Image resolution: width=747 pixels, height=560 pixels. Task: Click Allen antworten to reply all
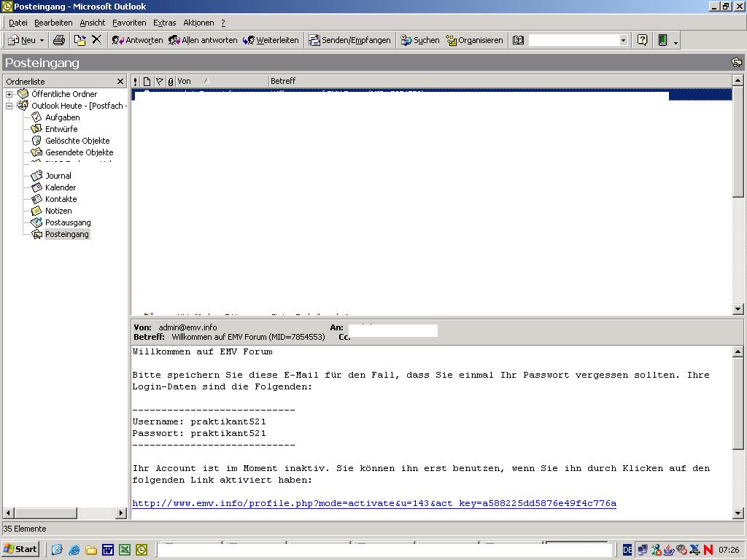click(x=203, y=41)
